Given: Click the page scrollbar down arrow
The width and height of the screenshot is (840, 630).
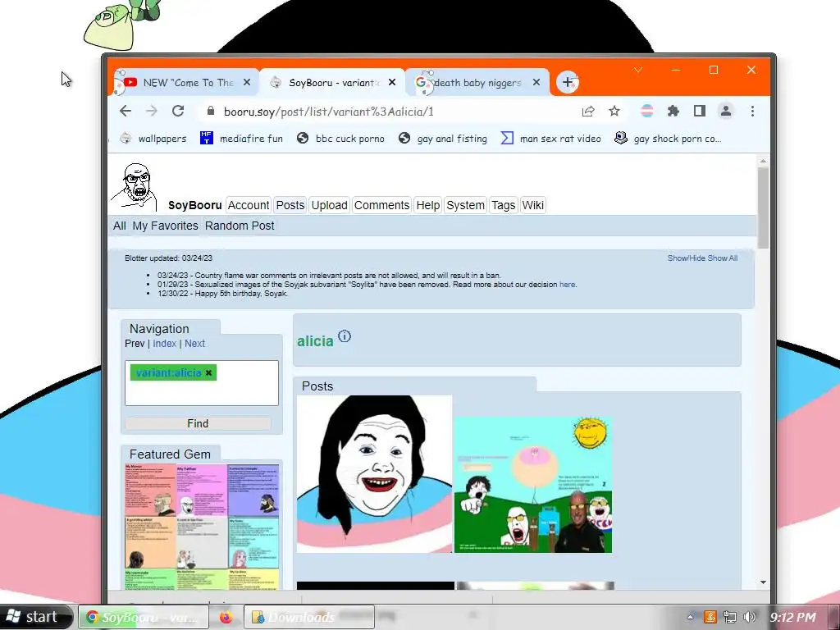Looking at the screenshot, I should coord(763,582).
